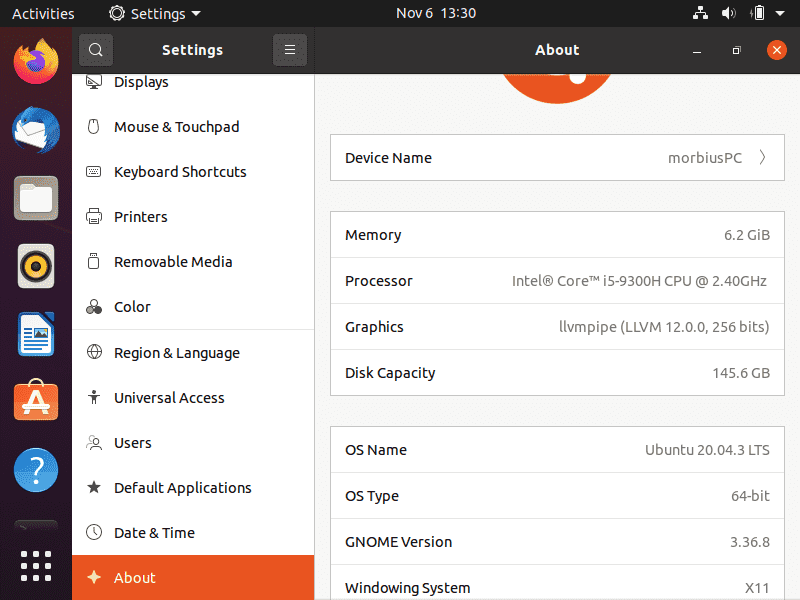Open Users settings panel
Screen dimensions: 800x600
click(x=193, y=442)
